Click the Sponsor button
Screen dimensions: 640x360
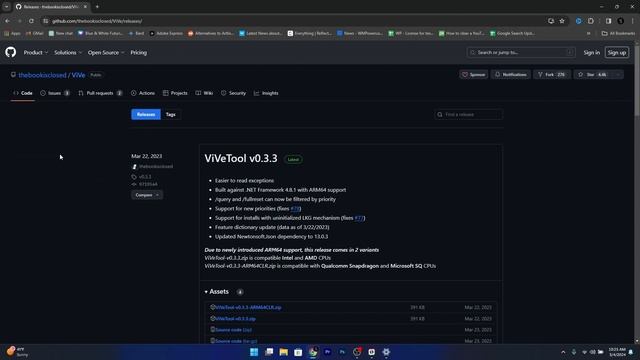point(473,75)
